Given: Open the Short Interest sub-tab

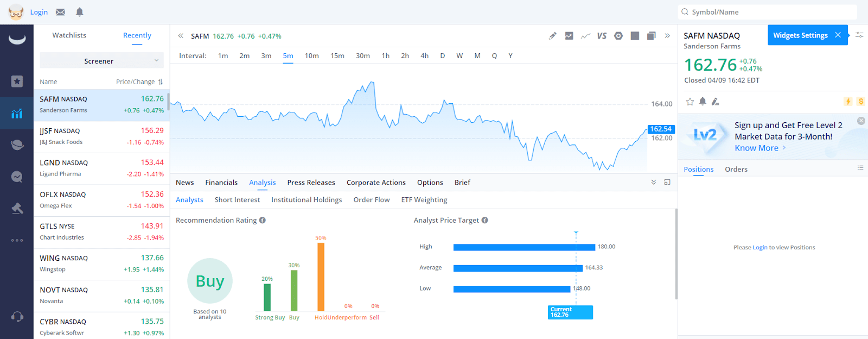Looking at the screenshot, I should point(237,200).
